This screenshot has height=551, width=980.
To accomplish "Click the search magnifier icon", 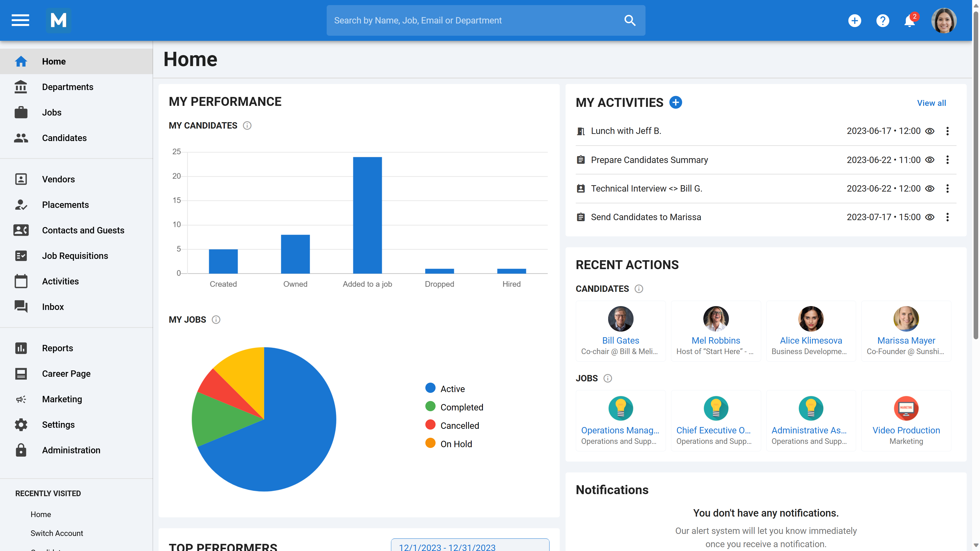I will [x=630, y=20].
